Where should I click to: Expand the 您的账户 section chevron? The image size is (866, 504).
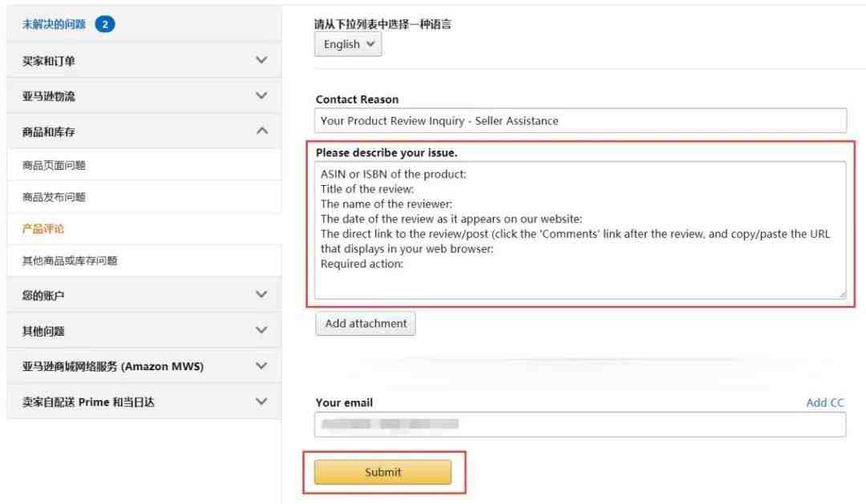[261, 294]
